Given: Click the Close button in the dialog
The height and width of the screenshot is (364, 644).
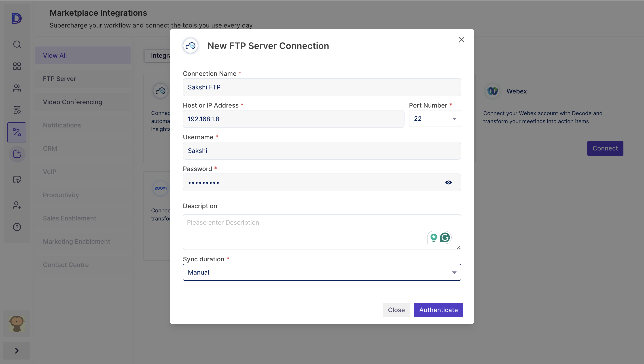Looking at the screenshot, I should click(x=396, y=310).
